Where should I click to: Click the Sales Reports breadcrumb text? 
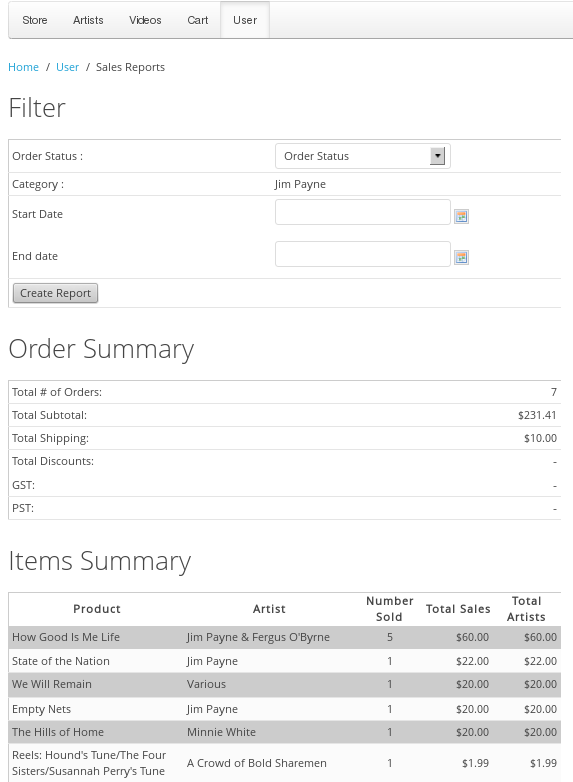point(130,67)
